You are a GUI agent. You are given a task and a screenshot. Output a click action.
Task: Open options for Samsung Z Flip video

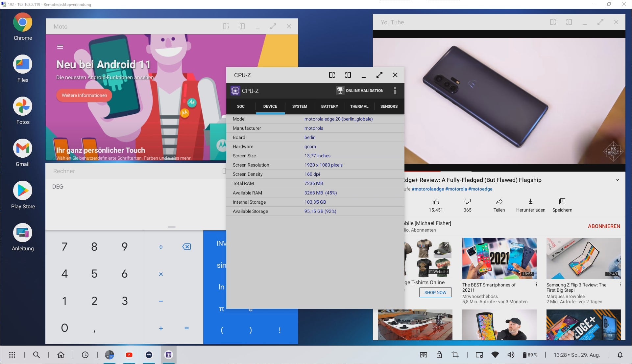pos(620,285)
